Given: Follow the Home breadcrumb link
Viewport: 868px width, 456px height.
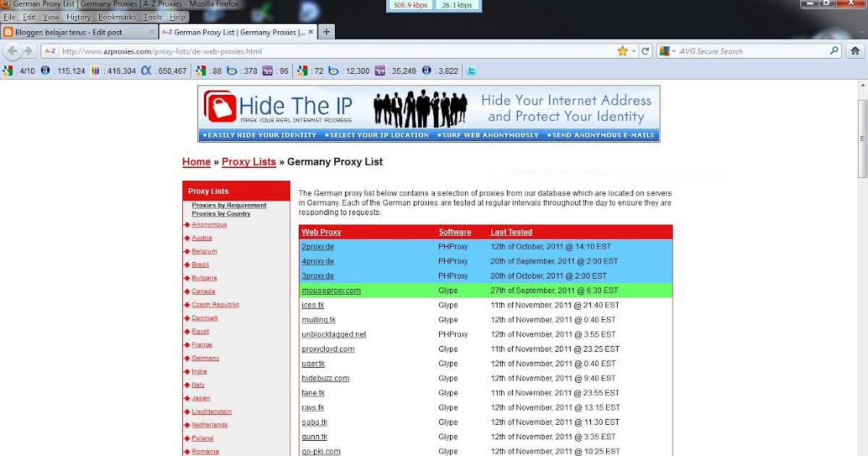Looking at the screenshot, I should (197, 162).
